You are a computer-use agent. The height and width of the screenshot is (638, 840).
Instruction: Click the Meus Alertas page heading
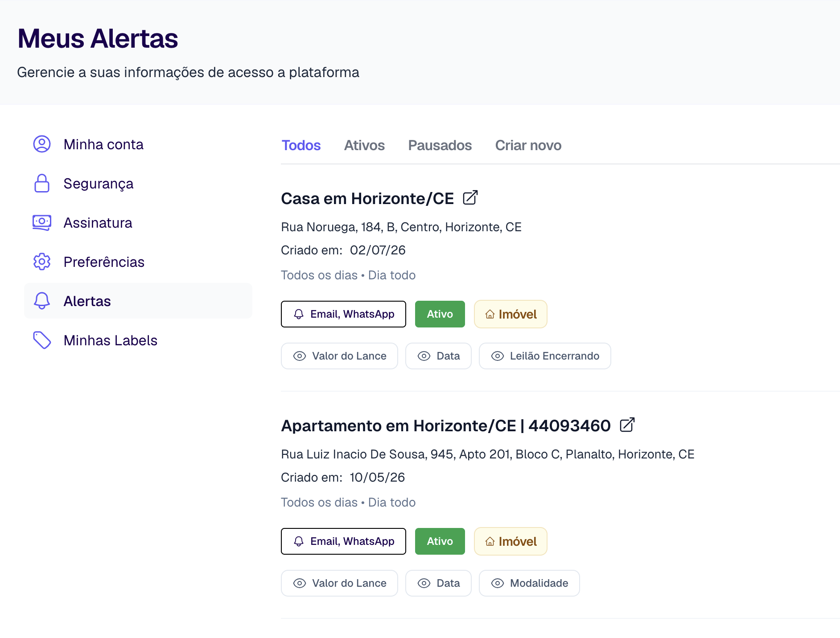coord(98,38)
